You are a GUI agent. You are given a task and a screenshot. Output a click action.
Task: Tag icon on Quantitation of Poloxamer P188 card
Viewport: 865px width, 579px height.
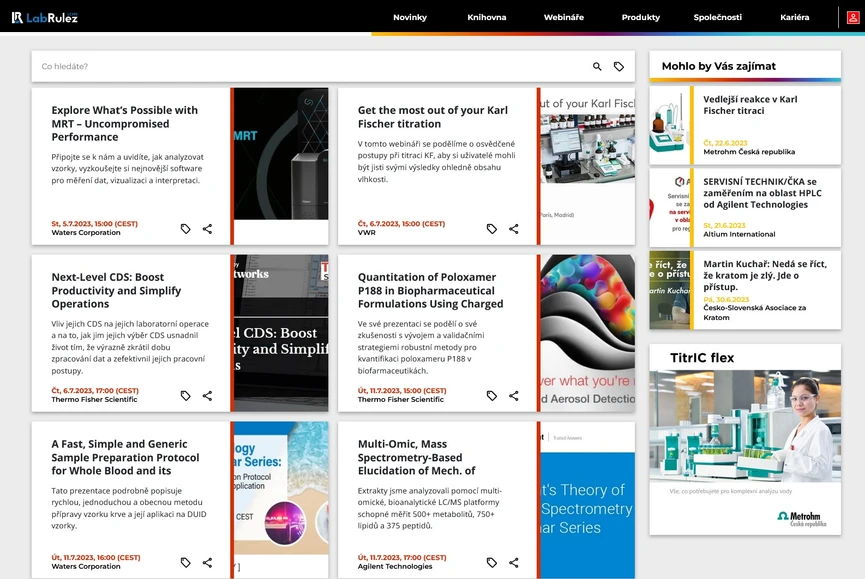pos(492,395)
